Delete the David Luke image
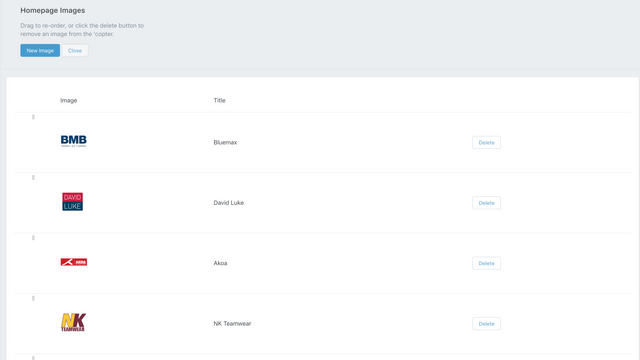640x360 pixels. click(x=486, y=203)
